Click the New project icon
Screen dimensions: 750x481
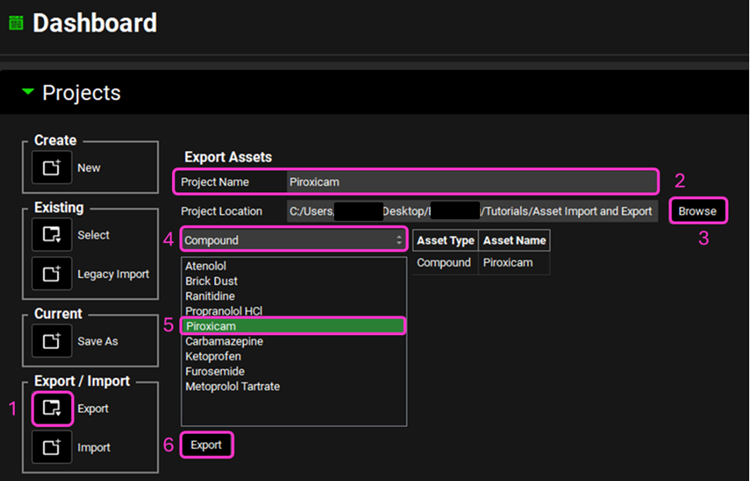coord(52,168)
